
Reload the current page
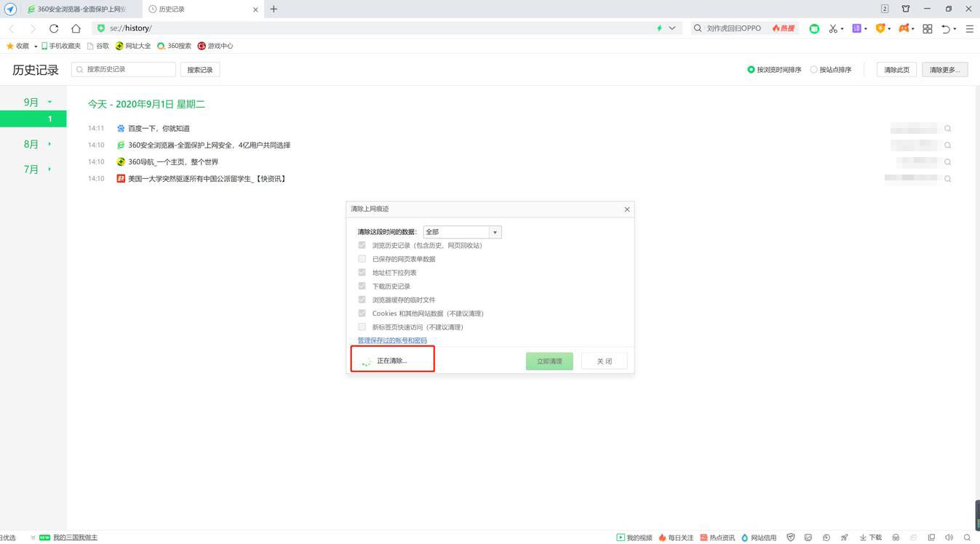[54, 28]
